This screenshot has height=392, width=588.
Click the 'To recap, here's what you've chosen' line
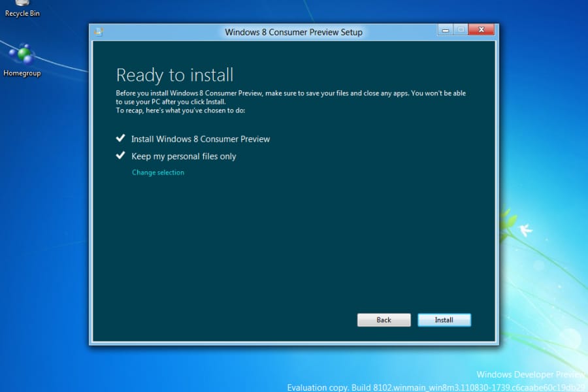point(180,110)
